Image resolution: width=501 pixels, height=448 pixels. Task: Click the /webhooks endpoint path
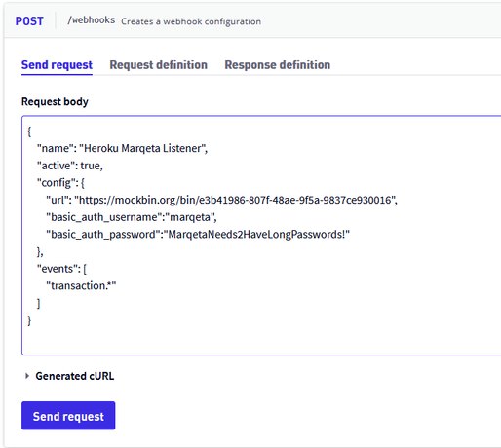click(x=92, y=20)
